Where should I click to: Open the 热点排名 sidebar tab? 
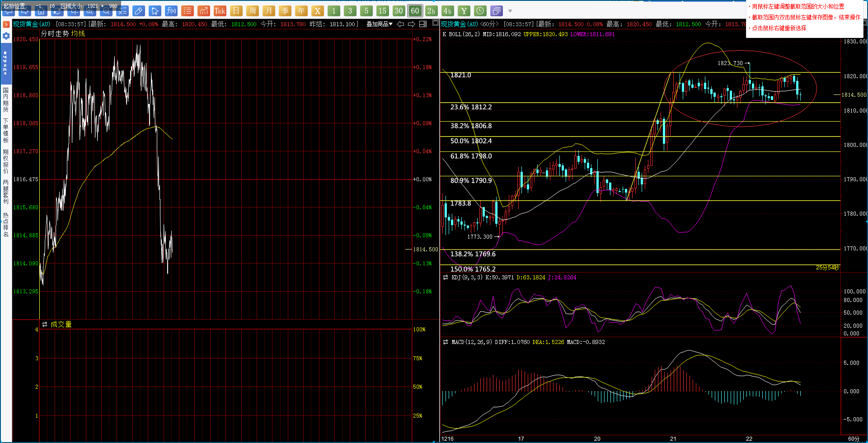[x=6, y=225]
